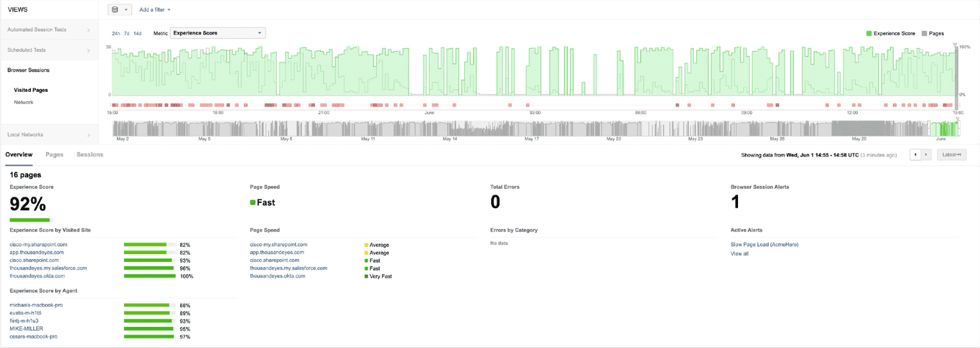
Task: Select the 24h time range
Action: click(116, 33)
